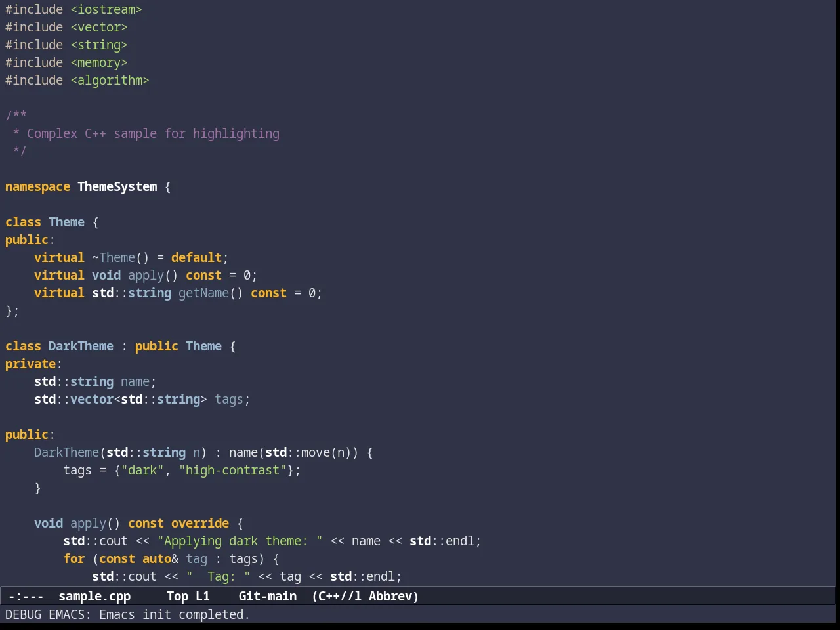Place cursor on #include <iostream> line

[73, 9]
